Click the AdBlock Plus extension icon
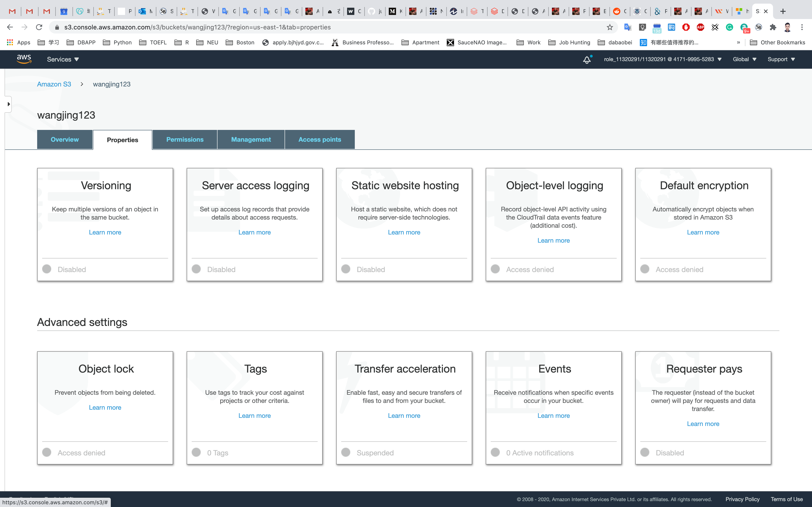 [x=700, y=27]
